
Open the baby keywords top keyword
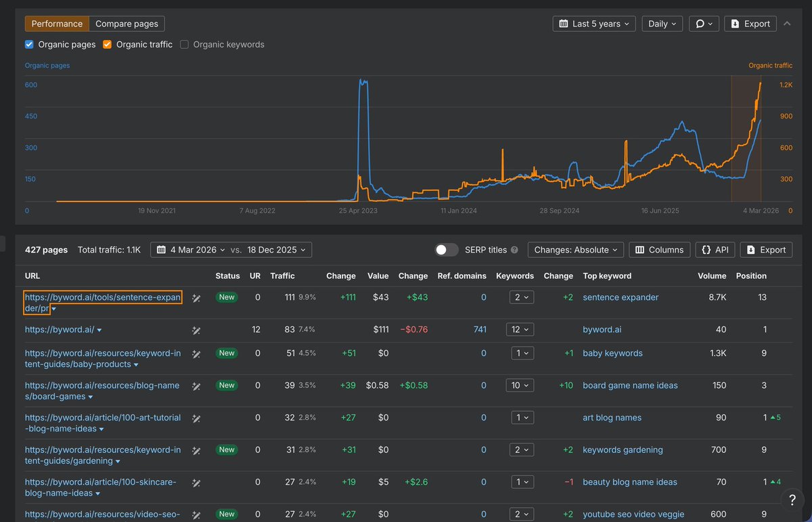612,353
